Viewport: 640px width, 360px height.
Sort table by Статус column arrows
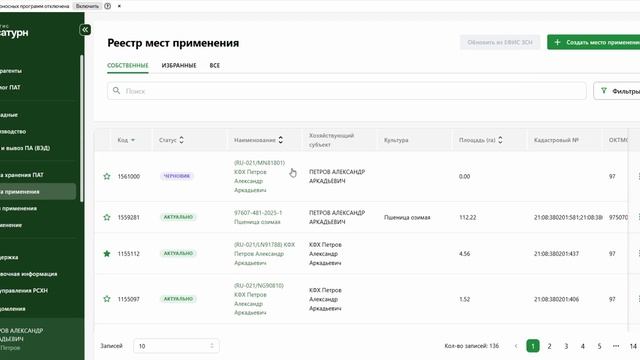181,140
